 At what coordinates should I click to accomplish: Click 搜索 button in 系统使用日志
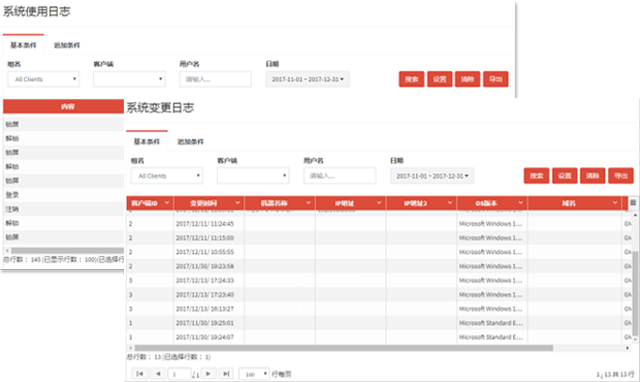click(411, 79)
